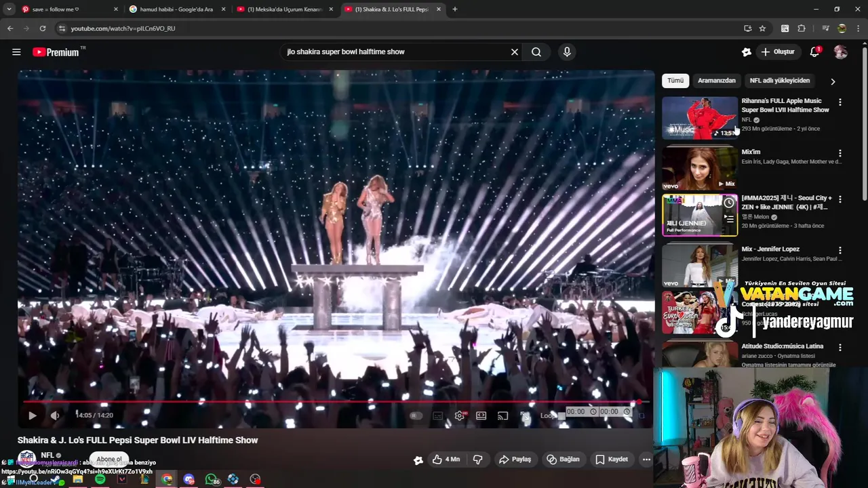Open the Mix - Jennifer Lopez title

(770, 249)
